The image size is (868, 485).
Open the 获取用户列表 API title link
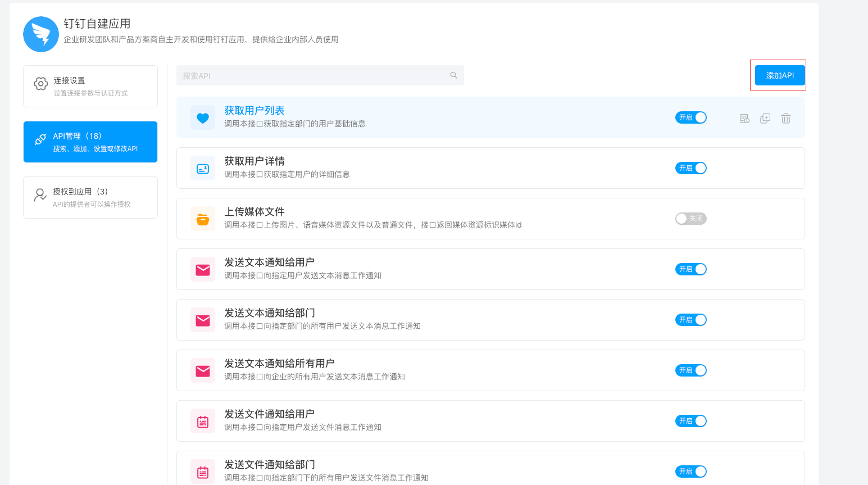pyautogui.click(x=255, y=111)
